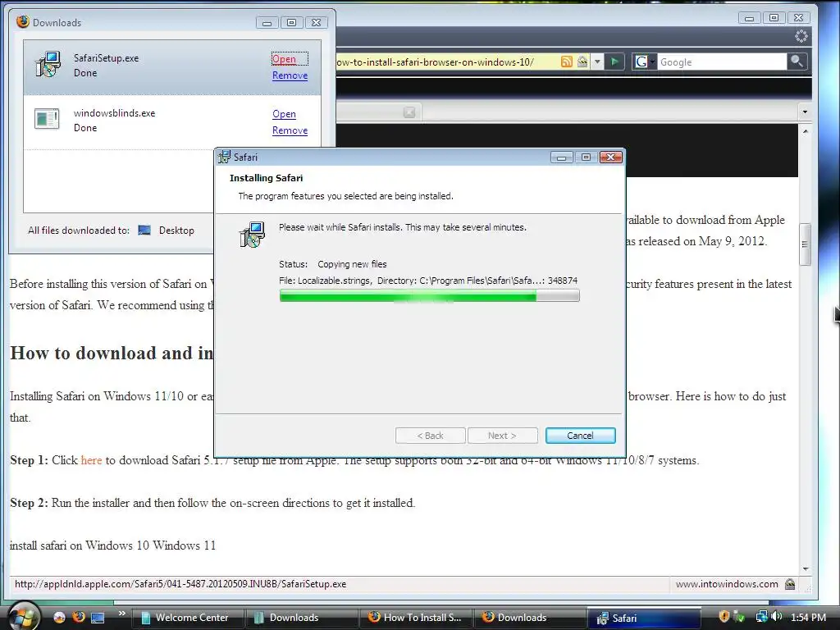This screenshot has height=630, width=840.
Task: Open the list all tabs dropdown
Action: coord(805,112)
